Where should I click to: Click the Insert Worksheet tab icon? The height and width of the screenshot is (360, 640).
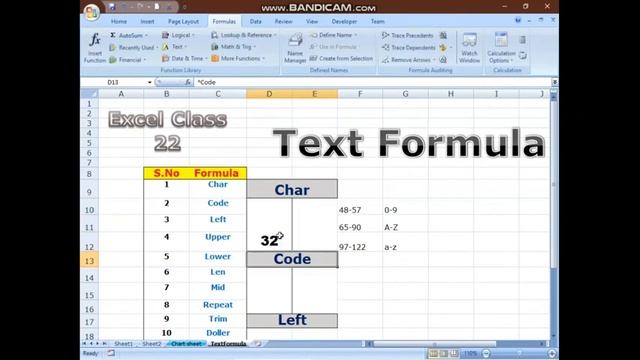[258, 344]
